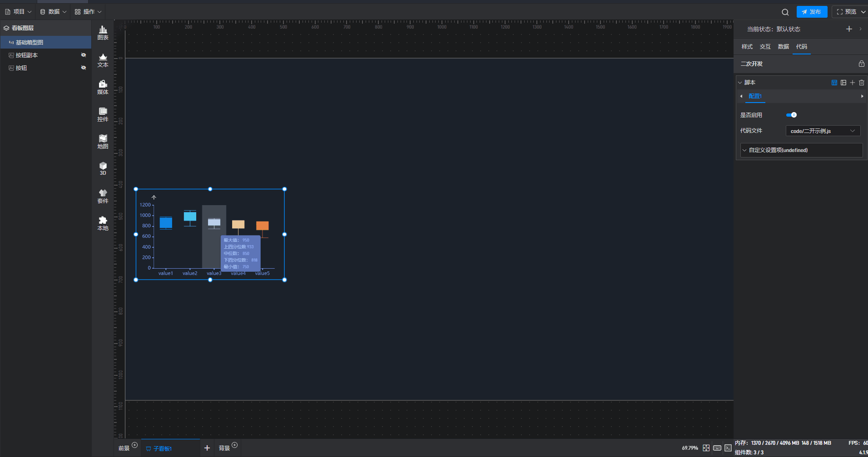Switch to the 数据 tab in the properties panel
The height and width of the screenshot is (457, 868).
click(x=784, y=47)
